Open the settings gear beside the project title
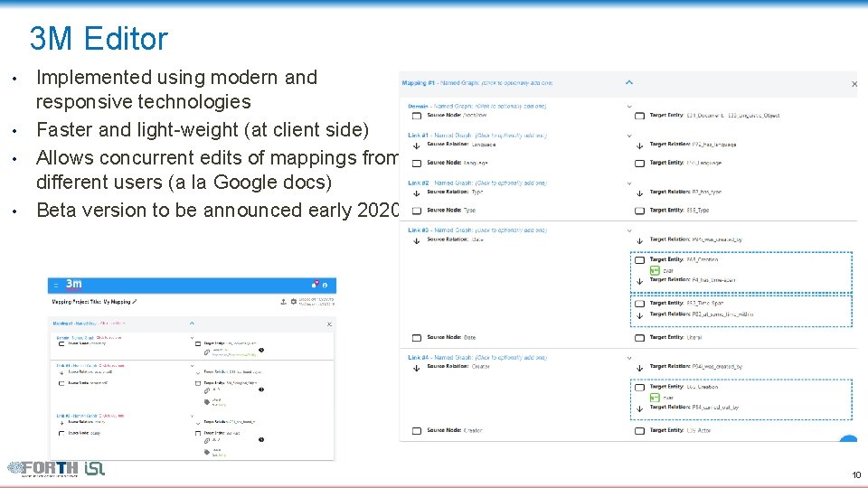This screenshot has height=488, width=868. (x=293, y=302)
